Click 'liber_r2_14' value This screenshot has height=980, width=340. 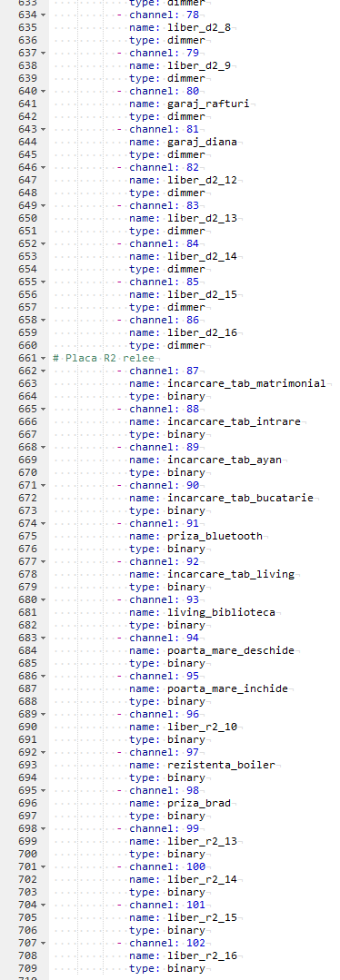pos(202,879)
